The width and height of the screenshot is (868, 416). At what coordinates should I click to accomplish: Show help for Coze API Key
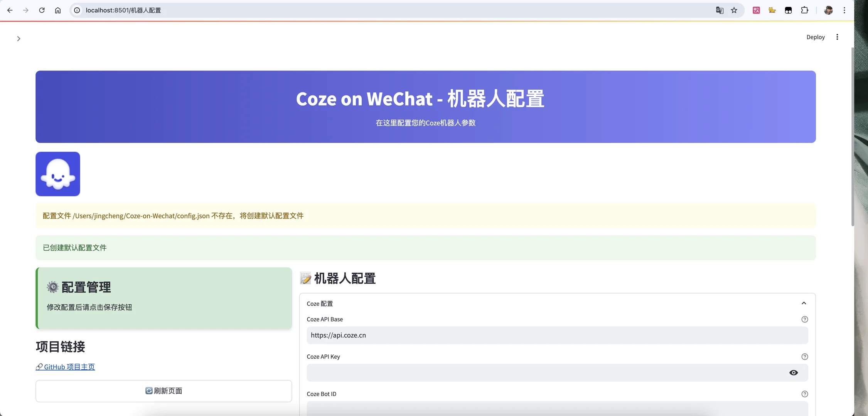[x=804, y=357]
